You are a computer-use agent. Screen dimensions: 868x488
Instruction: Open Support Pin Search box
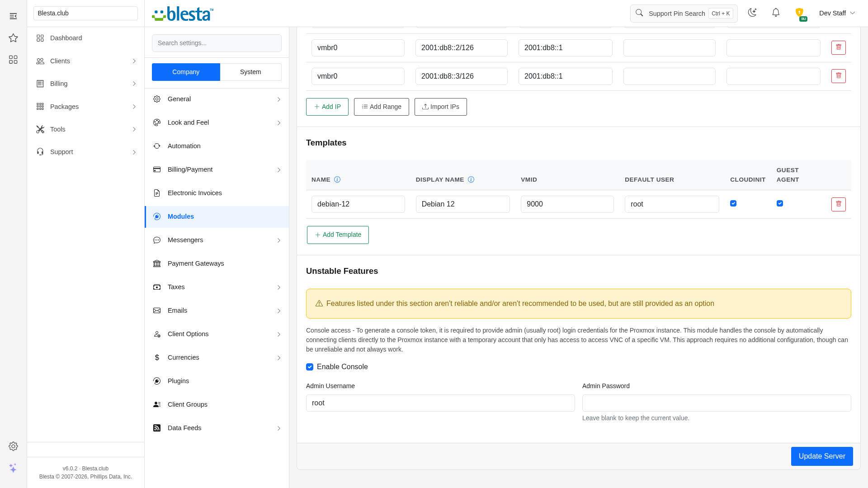(684, 14)
